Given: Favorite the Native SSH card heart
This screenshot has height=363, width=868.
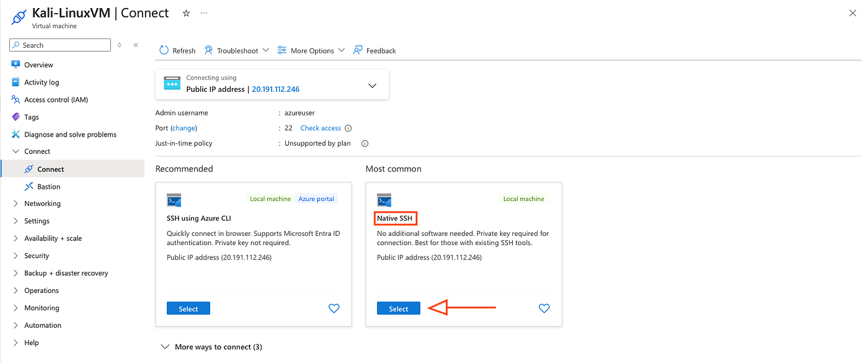Looking at the screenshot, I should click(x=544, y=308).
